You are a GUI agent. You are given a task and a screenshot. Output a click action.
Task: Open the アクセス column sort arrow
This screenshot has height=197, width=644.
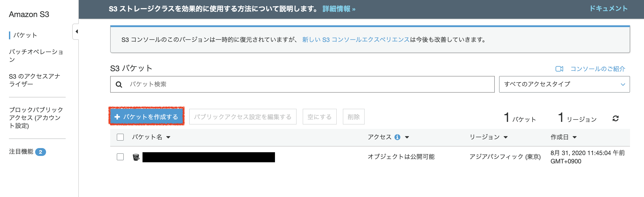pyautogui.click(x=407, y=137)
